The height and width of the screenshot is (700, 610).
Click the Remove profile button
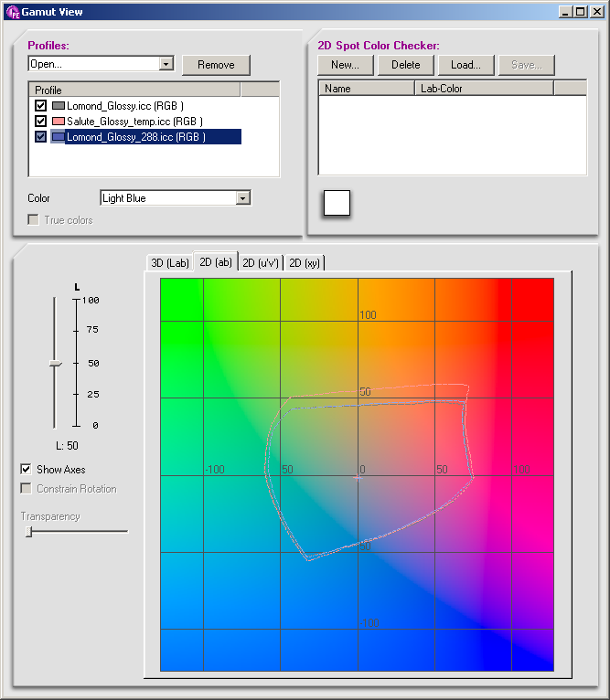tap(216, 65)
